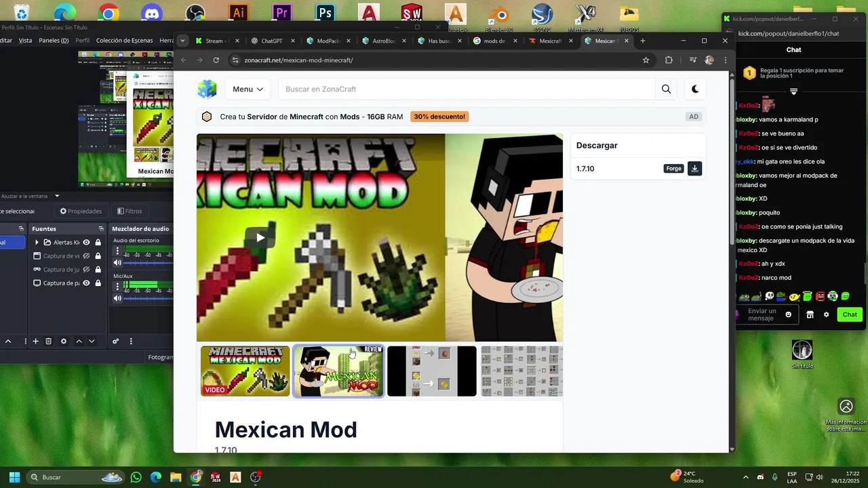868x488 pixels.
Task: Switch to the AstroBlock browser tab
Action: pyautogui.click(x=383, y=41)
